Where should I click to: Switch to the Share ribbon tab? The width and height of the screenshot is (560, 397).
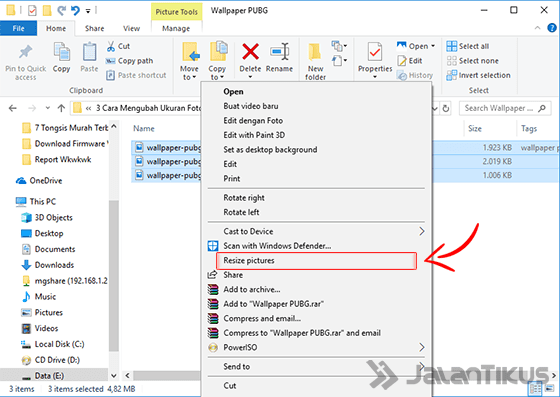coord(95,28)
